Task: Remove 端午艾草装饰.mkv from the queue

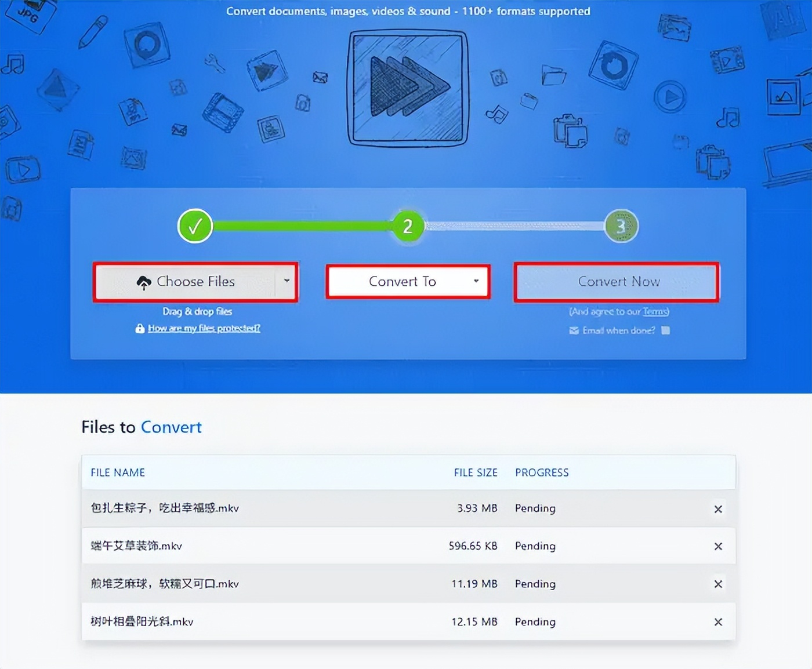Action: coord(718,546)
